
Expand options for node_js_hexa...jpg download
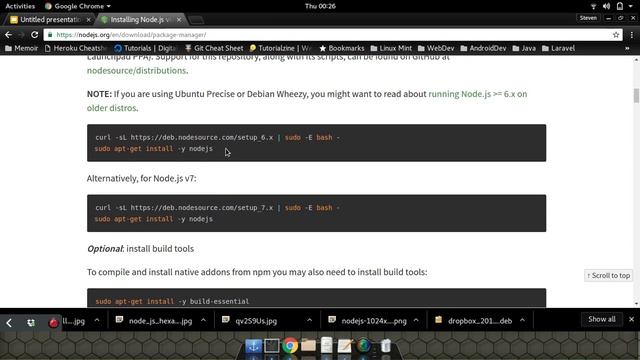tap(203, 320)
